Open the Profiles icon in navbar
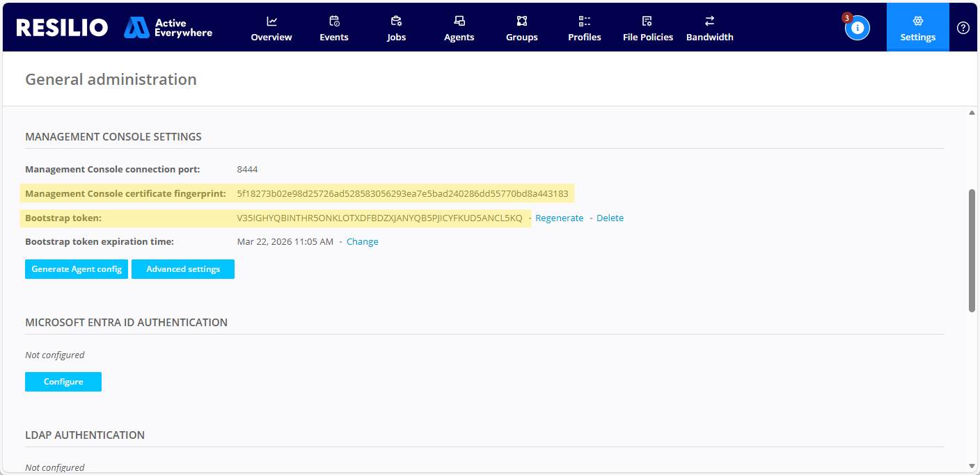The image size is (980, 475). point(585,21)
